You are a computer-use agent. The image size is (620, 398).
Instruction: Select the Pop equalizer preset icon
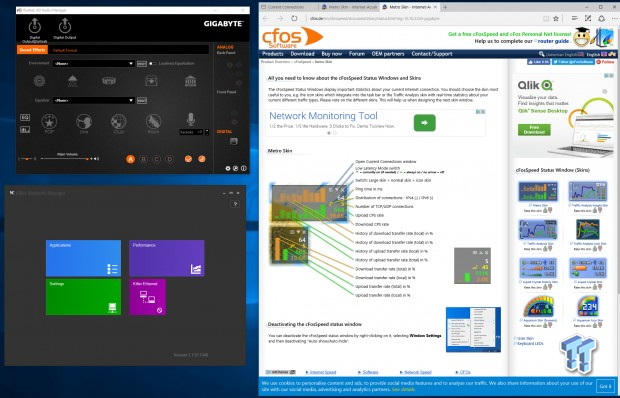pyautogui.click(x=49, y=121)
